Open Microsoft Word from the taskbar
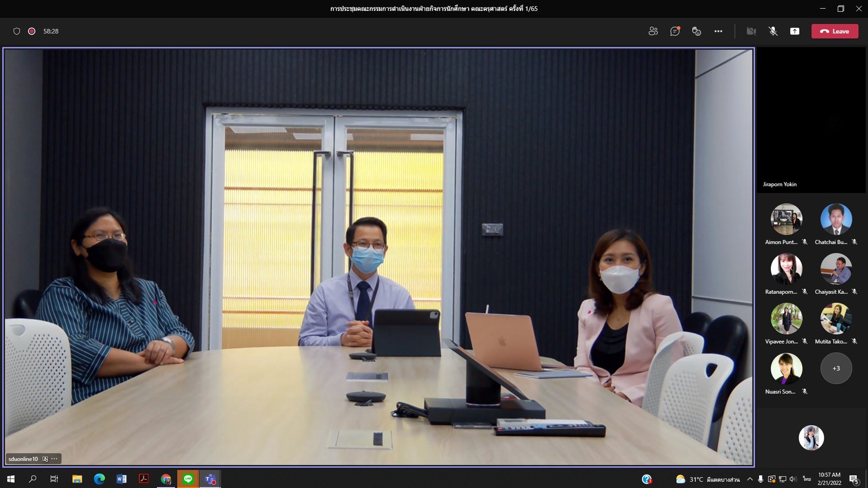 (121, 479)
